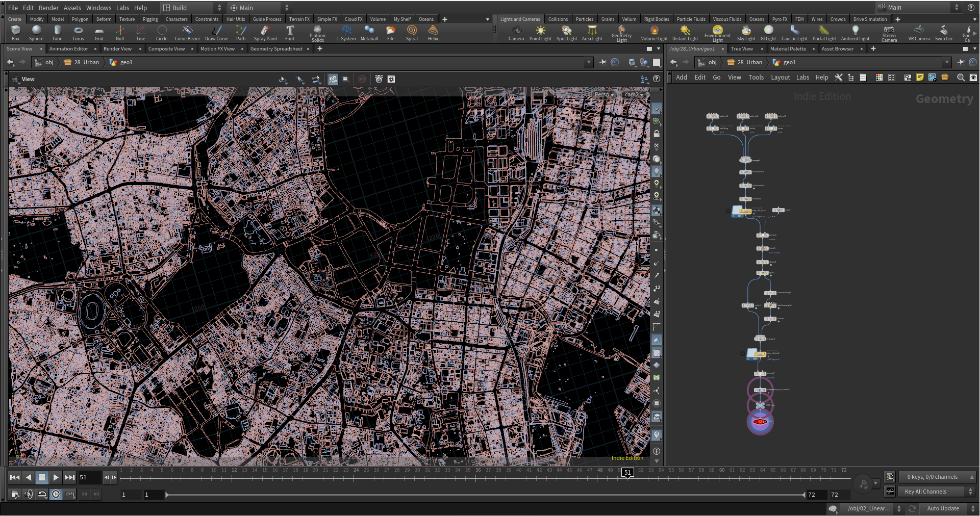The image size is (980, 516).
Task: Toggle viewport lock camera to view
Action: click(x=657, y=134)
